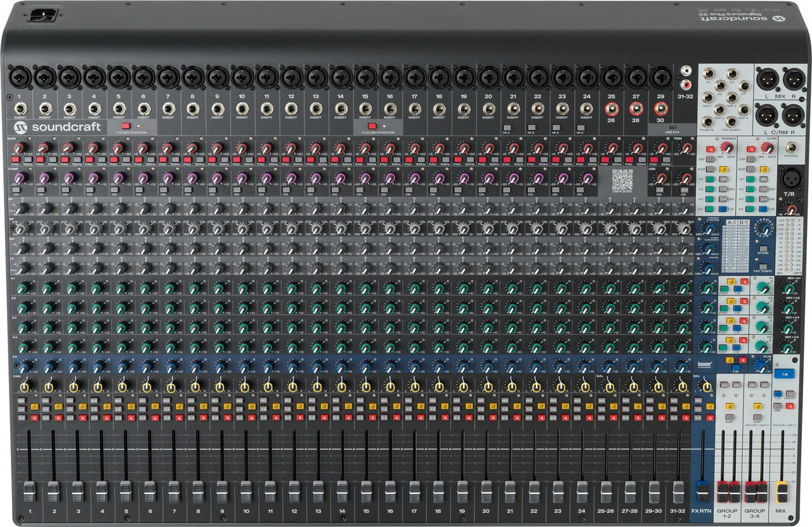Image resolution: width=812 pixels, height=527 pixels.
Task: Click the C/RM R XLR output connector
Action: [x=793, y=115]
